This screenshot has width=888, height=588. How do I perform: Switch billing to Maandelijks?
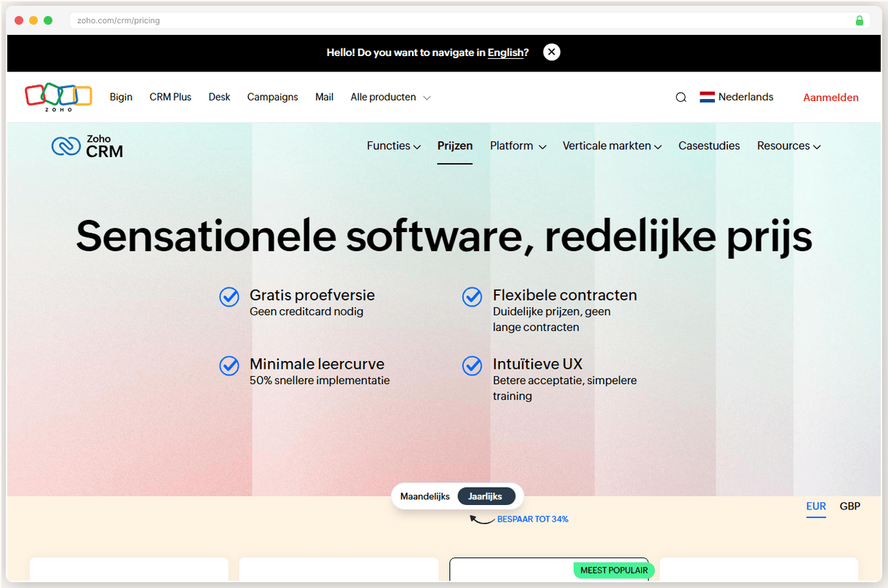pyautogui.click(x=425, y=496)
